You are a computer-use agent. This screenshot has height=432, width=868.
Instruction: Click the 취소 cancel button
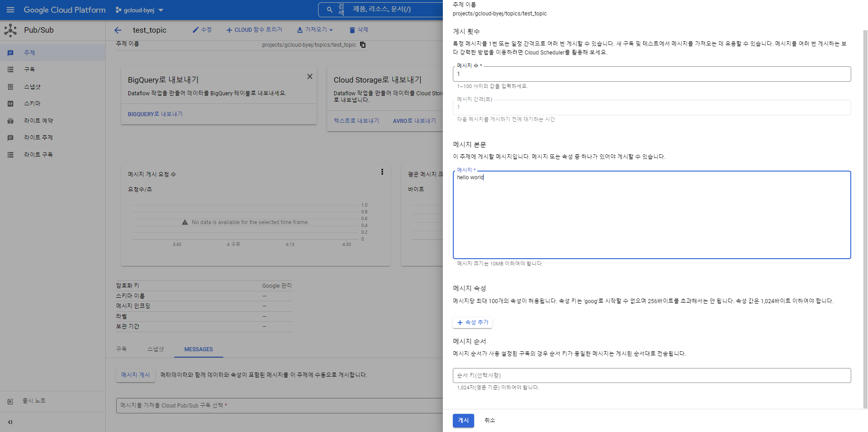click(490, 421)
